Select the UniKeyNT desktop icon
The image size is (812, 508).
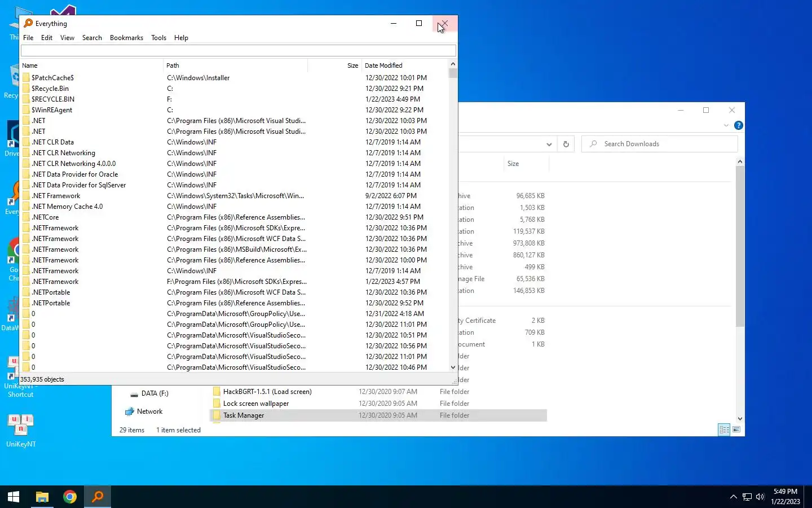(21, 430)
